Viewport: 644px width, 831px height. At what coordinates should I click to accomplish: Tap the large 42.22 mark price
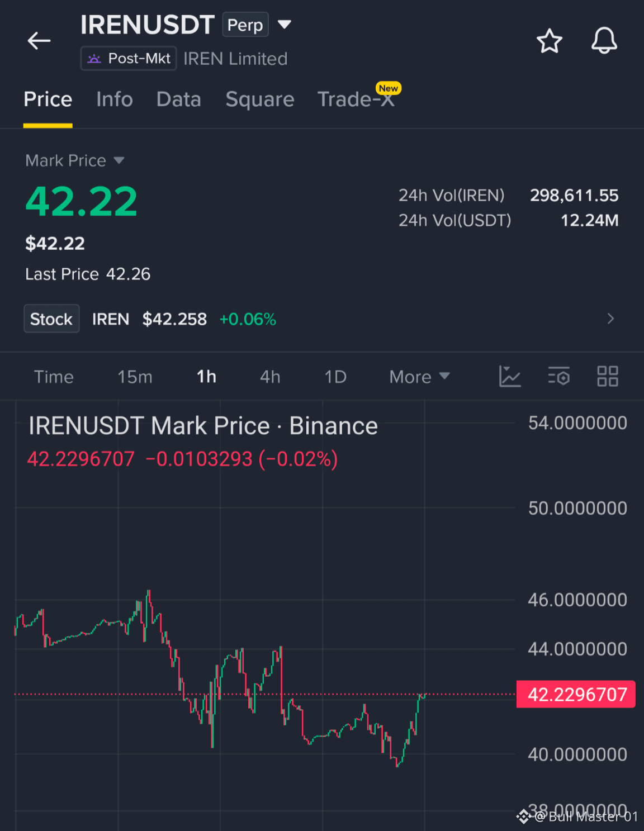pos(81,201)
